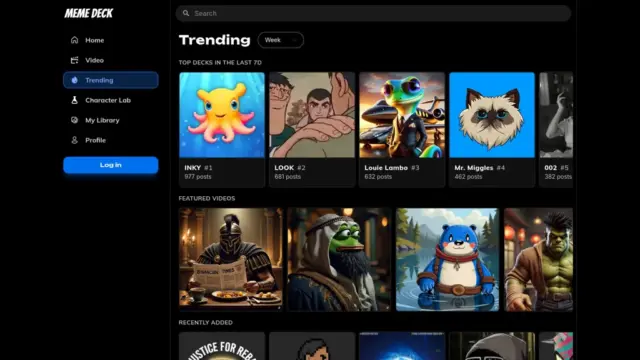
Task: Click the Character Lab flask icon
Action: tap(74, 100)
